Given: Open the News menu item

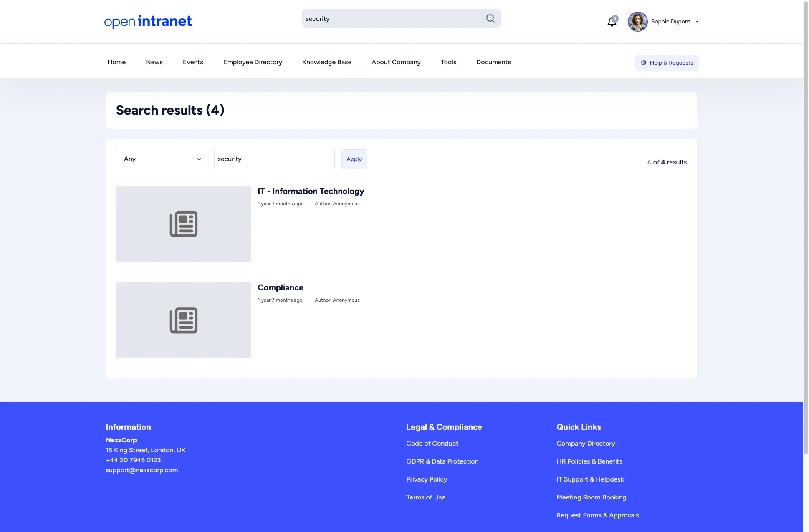Looking at the screenshot, I should click(x=154, y=62).
